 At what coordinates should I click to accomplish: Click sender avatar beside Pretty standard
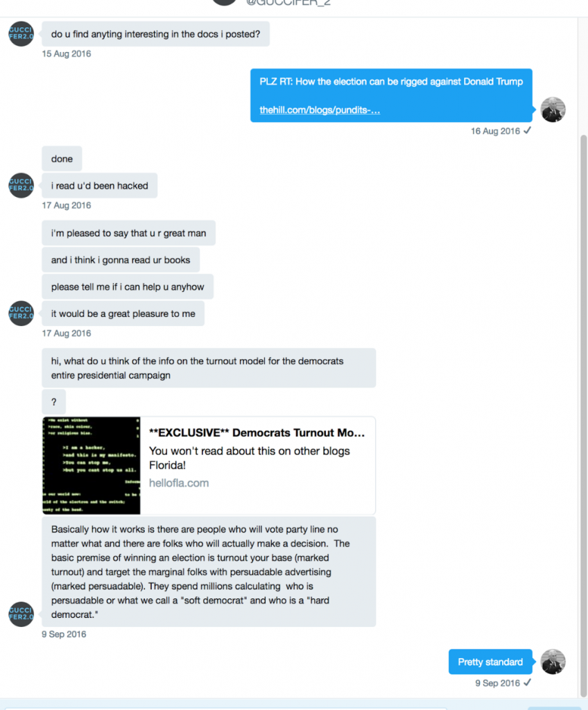coord(553,661)
